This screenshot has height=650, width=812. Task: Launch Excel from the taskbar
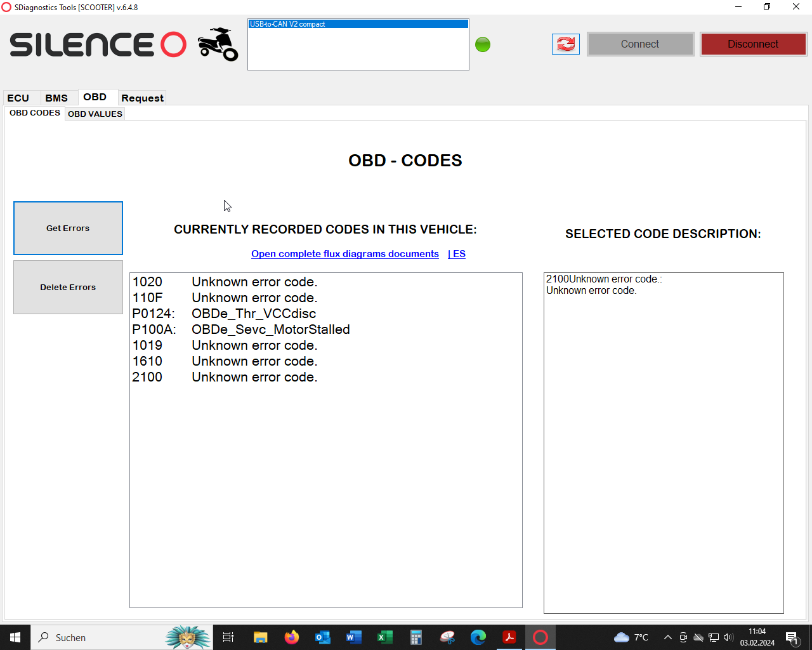pos(385,637)
